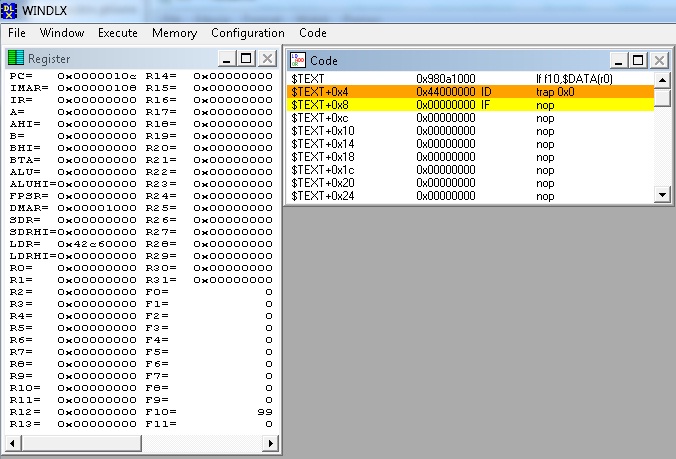The width and height of the screenshot is (676, 459).
Task: Open the Window menu
Action: click(61, 33)
